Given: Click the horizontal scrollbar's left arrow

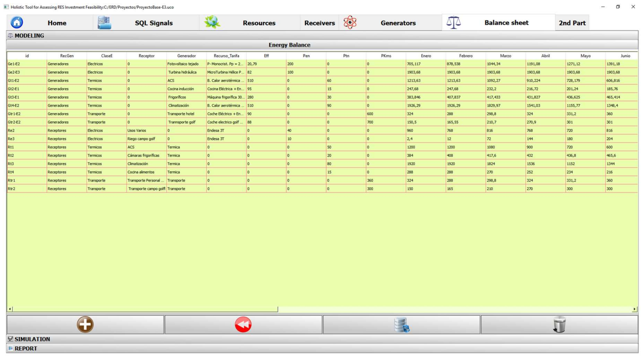Looking at the screenshot, I should coord(10,309).
